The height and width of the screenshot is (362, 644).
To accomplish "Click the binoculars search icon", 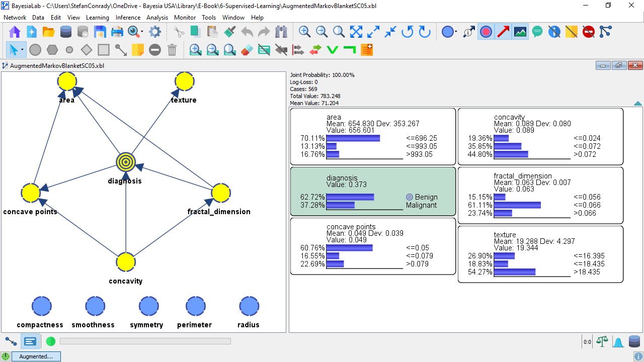I will (281, 32).
